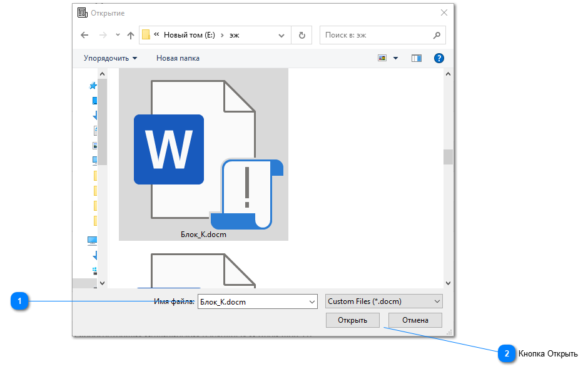Open recent locations dropdown arrow
Image resolution: width=588 pixels, height=369 pixels.
(x=118, y=36)
